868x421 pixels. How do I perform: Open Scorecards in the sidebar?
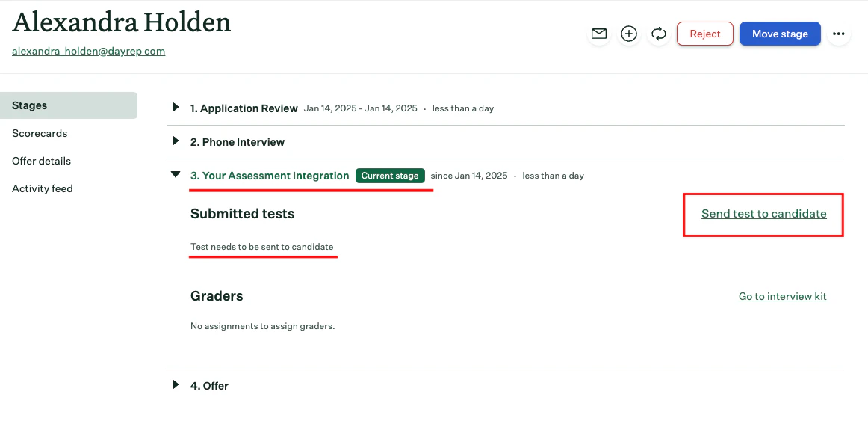point(40,134)
